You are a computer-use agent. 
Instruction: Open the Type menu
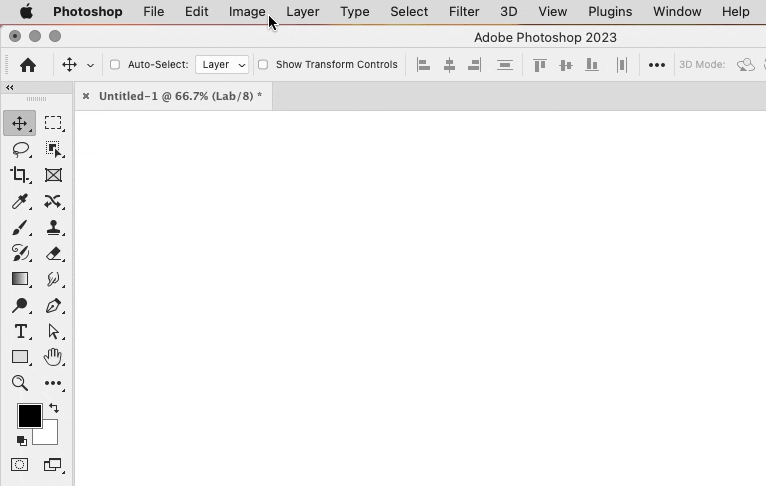coord(355,11)
